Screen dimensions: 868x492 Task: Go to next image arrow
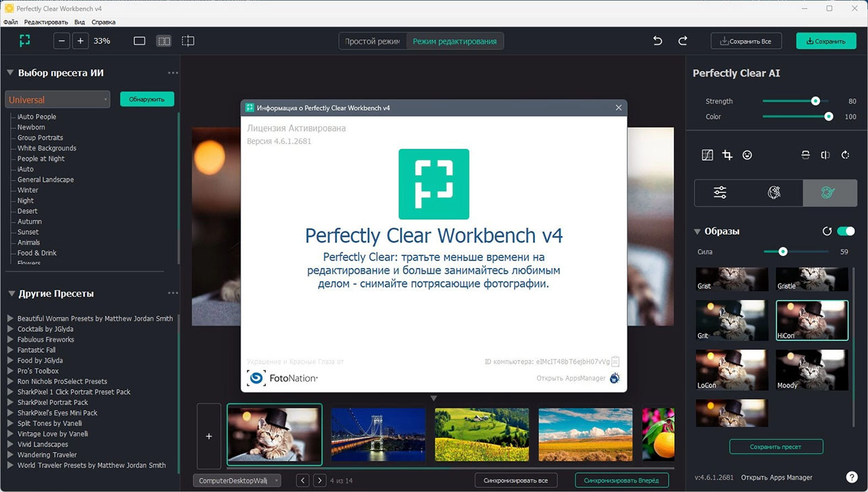(x=319, y=480)
